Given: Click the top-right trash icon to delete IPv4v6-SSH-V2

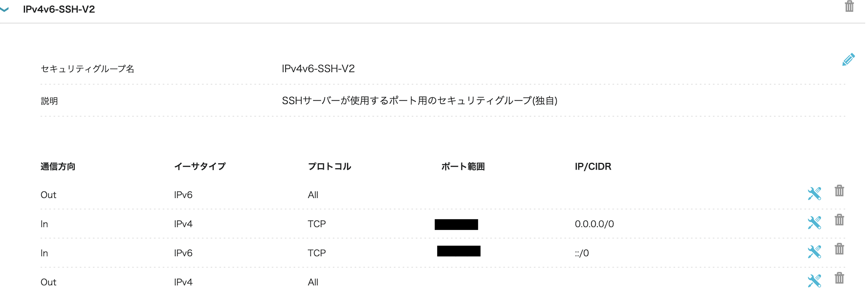Looking at the screenshot, I should [x=849, y=7].
